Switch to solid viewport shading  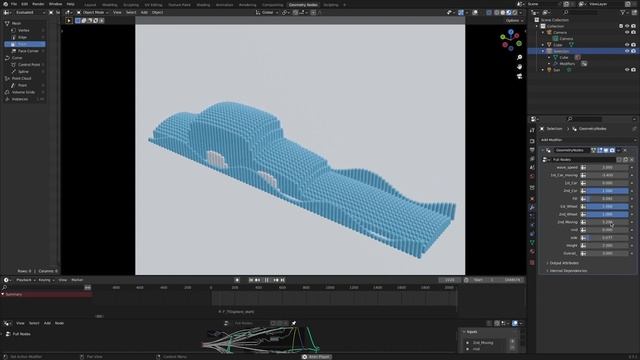click(x=503, y=13)
